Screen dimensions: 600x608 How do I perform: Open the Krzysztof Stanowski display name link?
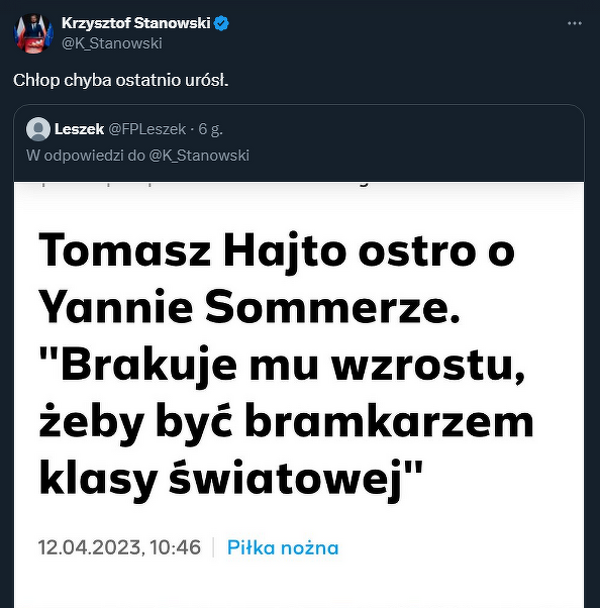135,23
